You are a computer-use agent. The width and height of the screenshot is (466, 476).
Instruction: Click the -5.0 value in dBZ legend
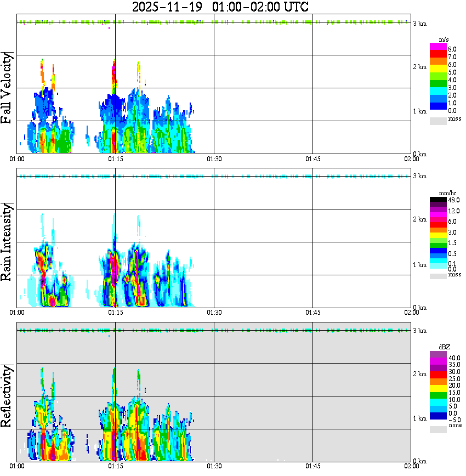click(454, 420)
